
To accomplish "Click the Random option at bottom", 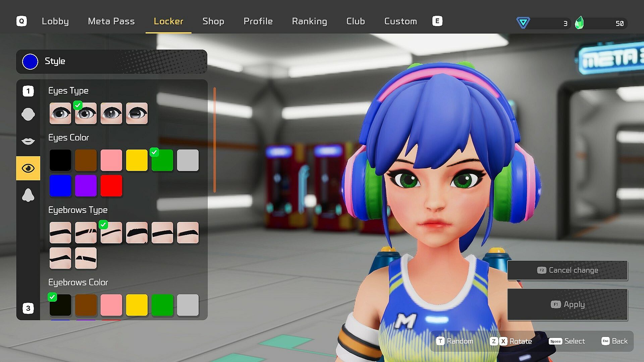I will (454, 341).
